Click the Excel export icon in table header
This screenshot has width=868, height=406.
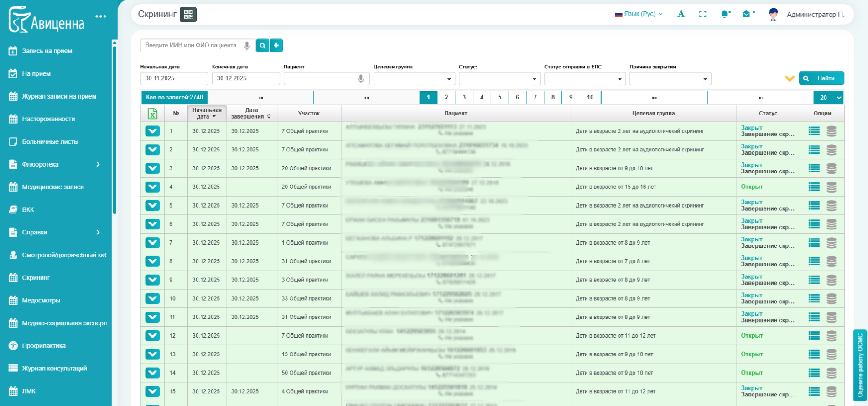(x=152, y=114)
